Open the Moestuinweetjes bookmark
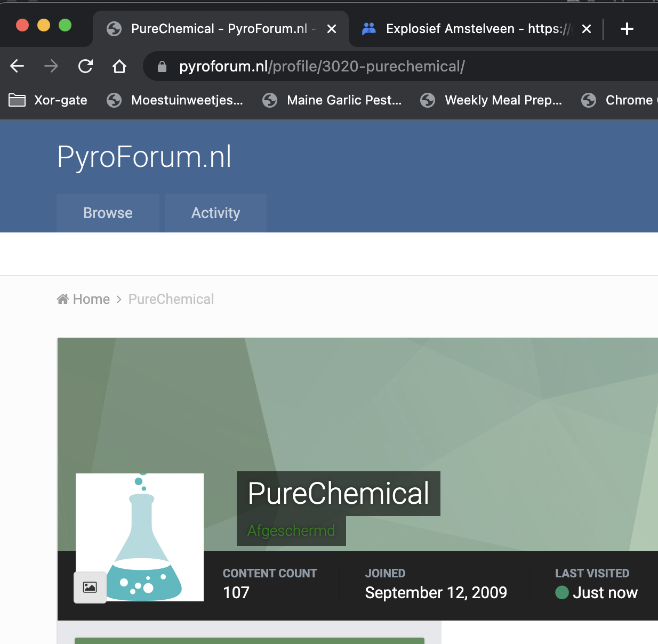Screen dimensions: 658x644 (x=176, y=100)
